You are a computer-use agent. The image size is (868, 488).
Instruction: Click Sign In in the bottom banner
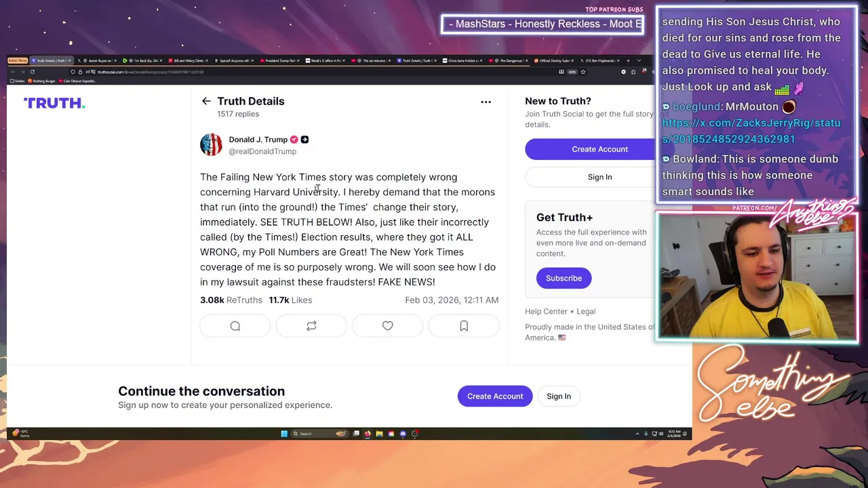coord(559,396)
